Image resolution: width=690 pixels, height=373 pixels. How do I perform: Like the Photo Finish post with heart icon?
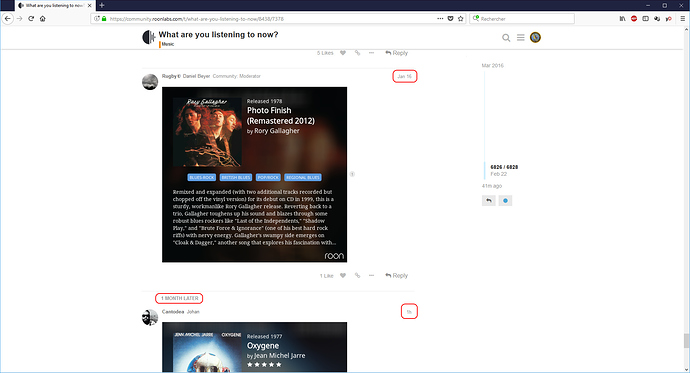(x=343, y=276)
